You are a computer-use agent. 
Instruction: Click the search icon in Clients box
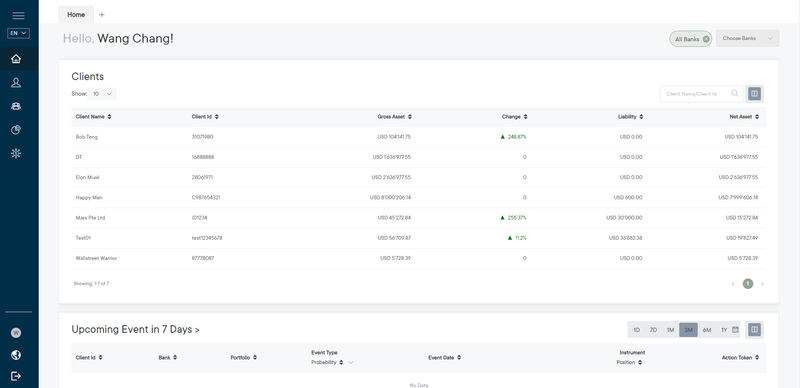tap(735, 93)
